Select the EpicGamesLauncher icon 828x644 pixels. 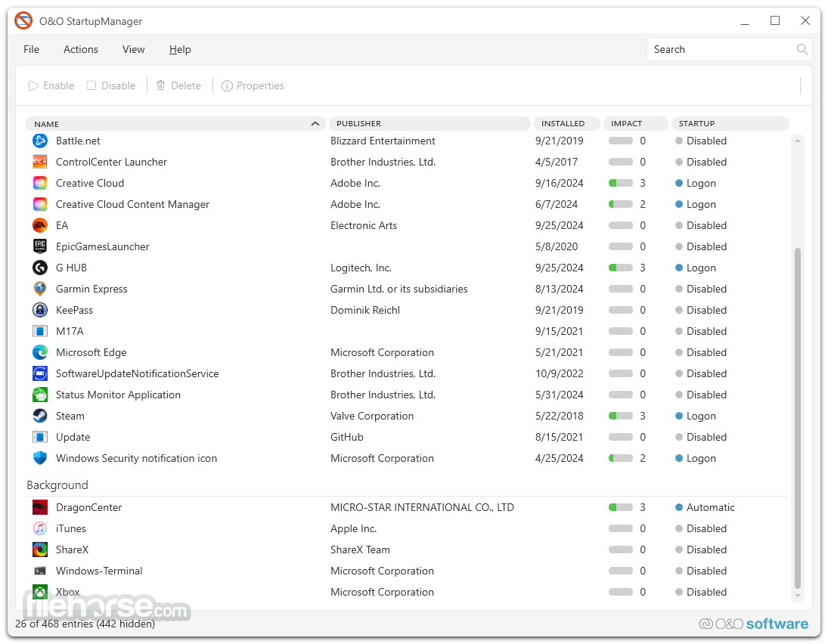(x=39, y=246)
